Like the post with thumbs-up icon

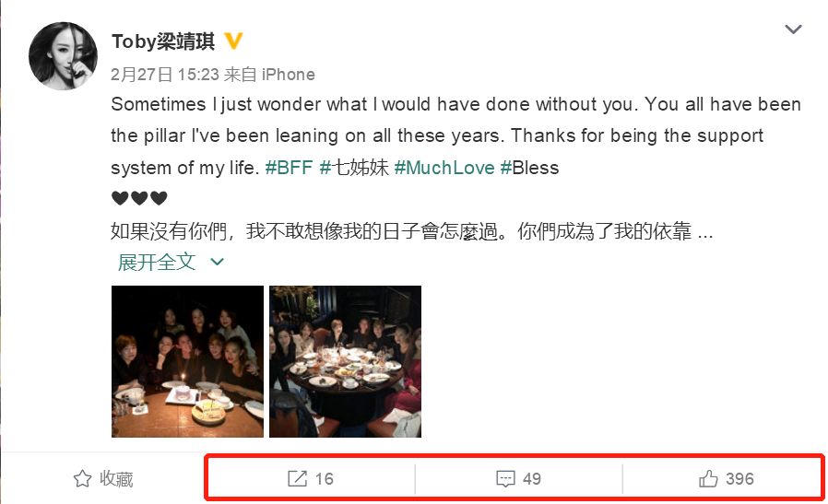pos(708,479)
